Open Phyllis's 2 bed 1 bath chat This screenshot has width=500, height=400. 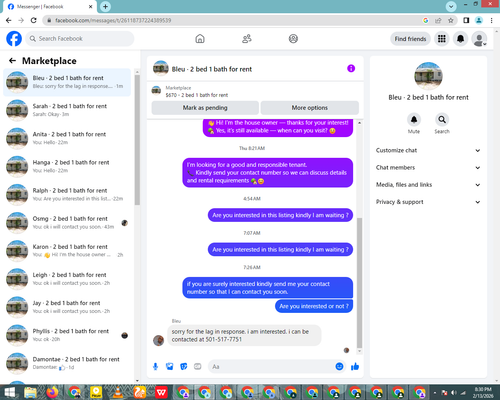(67, 335)
